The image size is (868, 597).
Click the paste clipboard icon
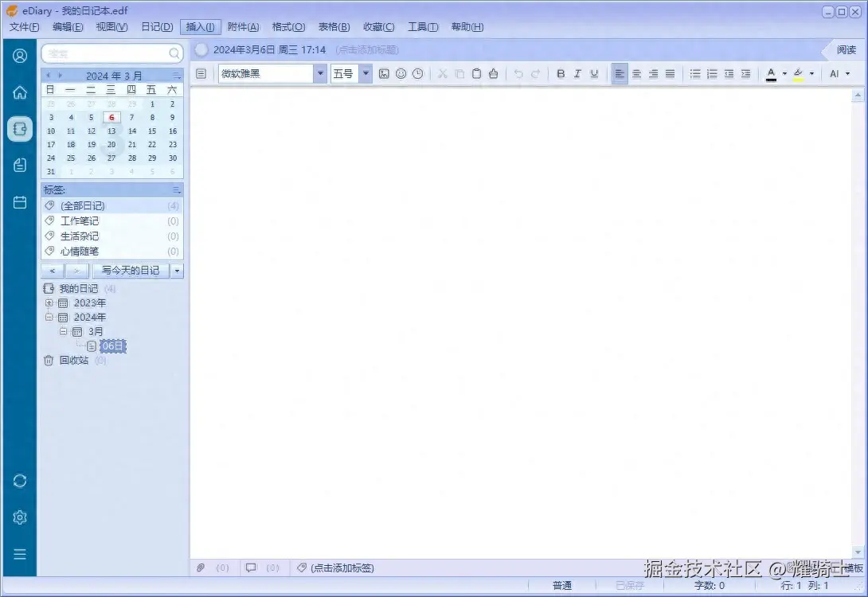click(476, 73)
